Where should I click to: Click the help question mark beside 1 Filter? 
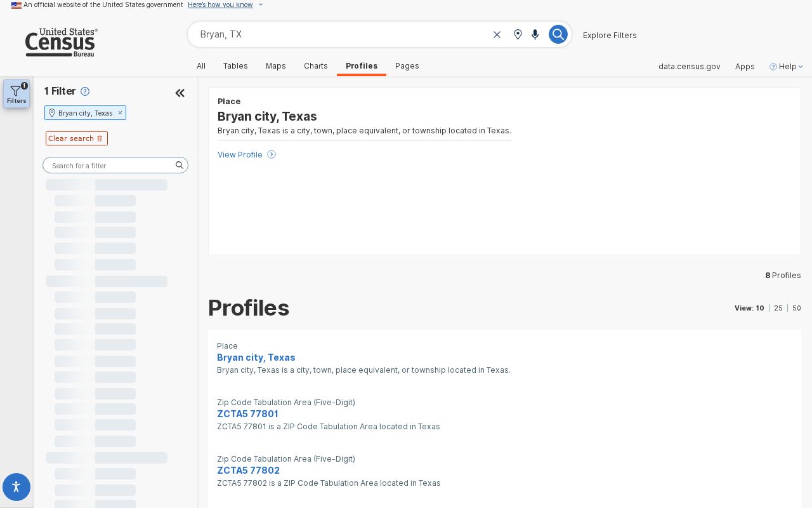[85, 91]
